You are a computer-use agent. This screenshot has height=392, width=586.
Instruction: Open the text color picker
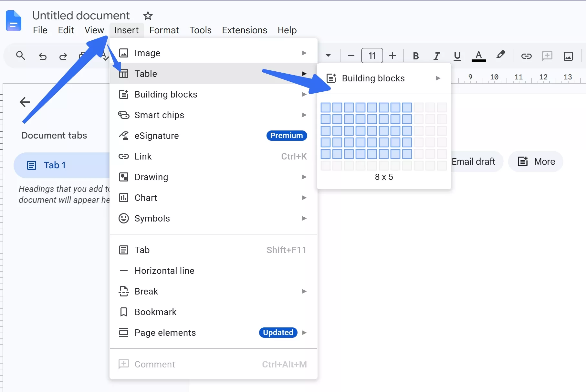coord(479,56)
